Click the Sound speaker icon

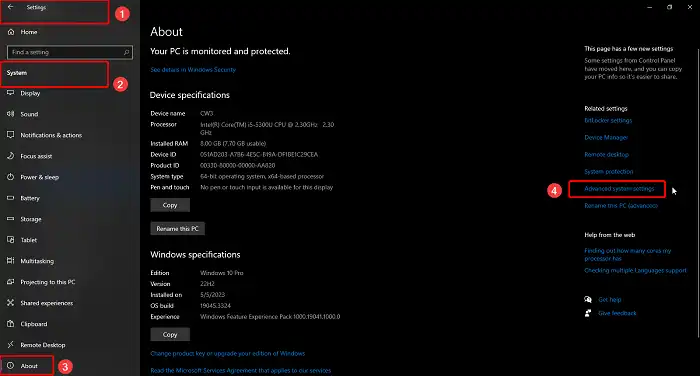(11, 114)
